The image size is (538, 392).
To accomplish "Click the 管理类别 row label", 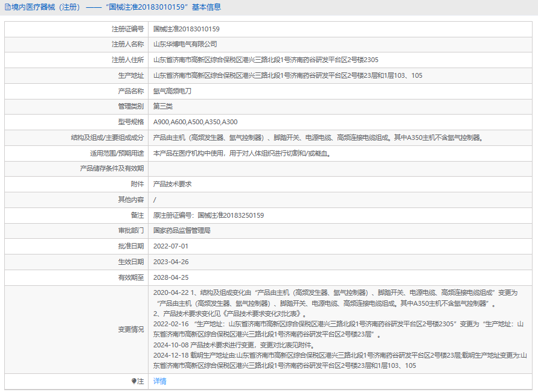I will pos(131,106).
